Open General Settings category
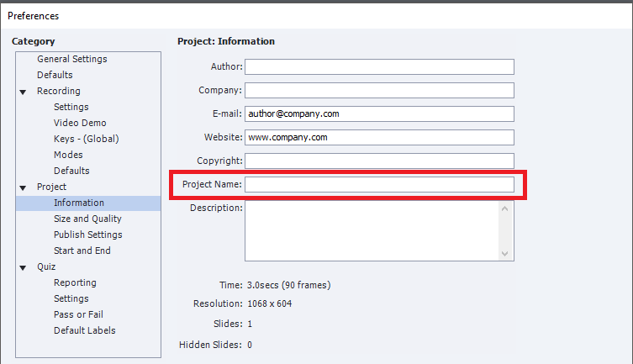 (71, 59)
